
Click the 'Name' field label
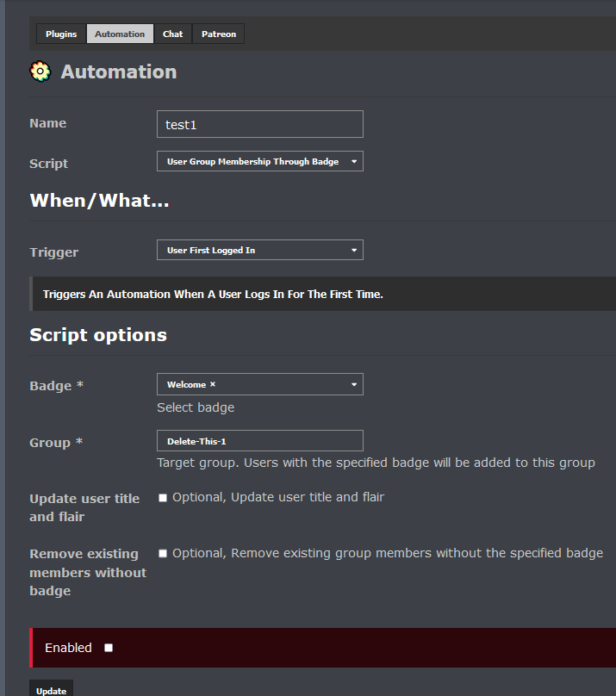[48, 123]
